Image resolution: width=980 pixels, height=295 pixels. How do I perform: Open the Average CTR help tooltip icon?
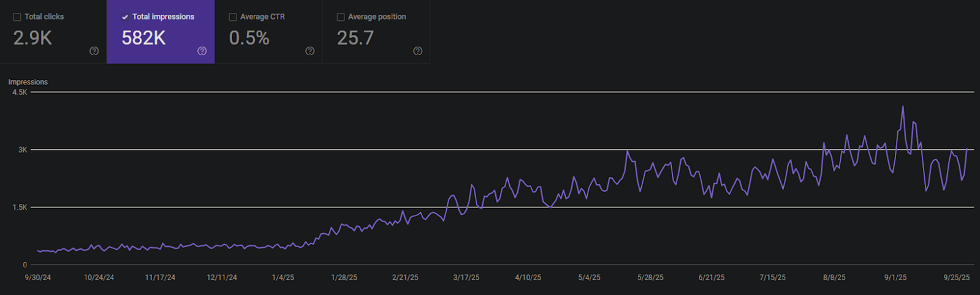tap(310, 51)
